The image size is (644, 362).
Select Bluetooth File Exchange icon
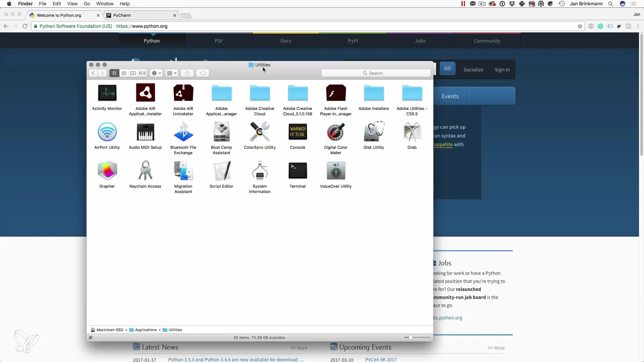click(x=183, y=132)
